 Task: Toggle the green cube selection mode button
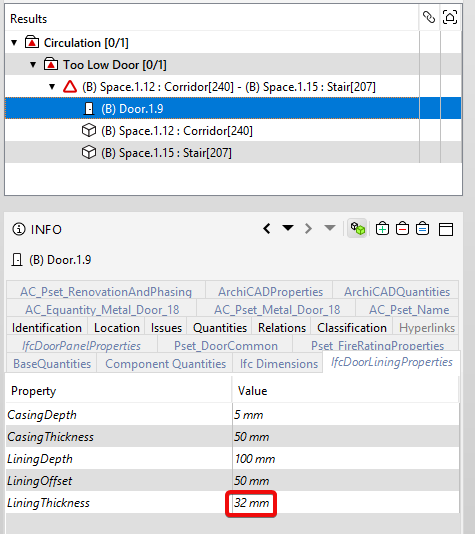click(357, 228)
